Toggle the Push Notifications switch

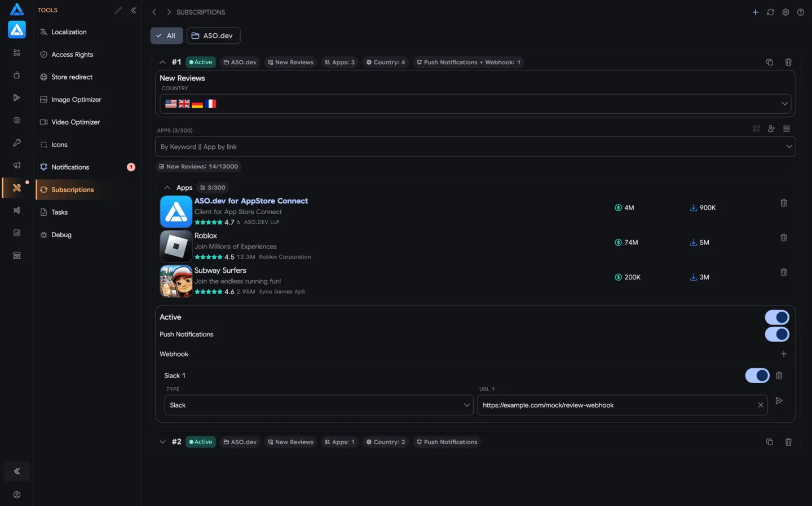point(777,334)
